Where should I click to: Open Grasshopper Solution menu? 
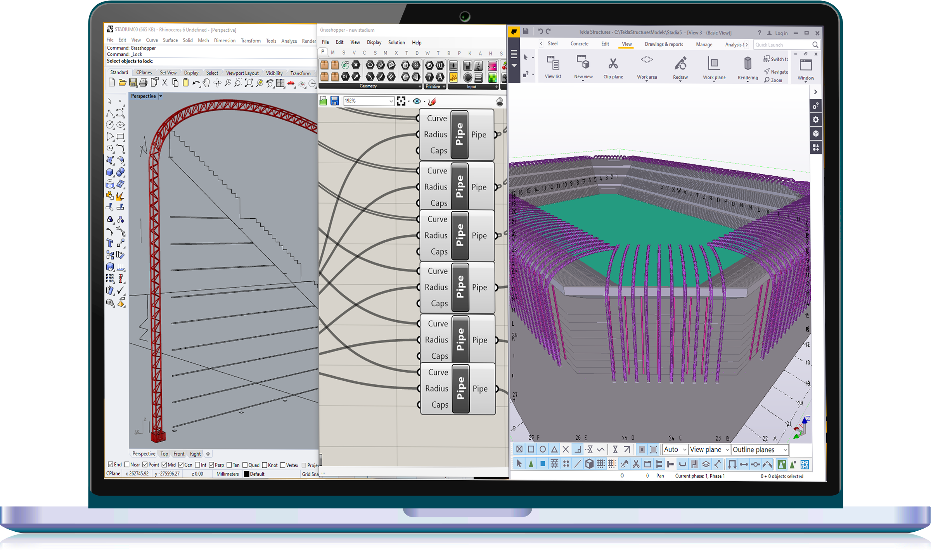(396, 43)
